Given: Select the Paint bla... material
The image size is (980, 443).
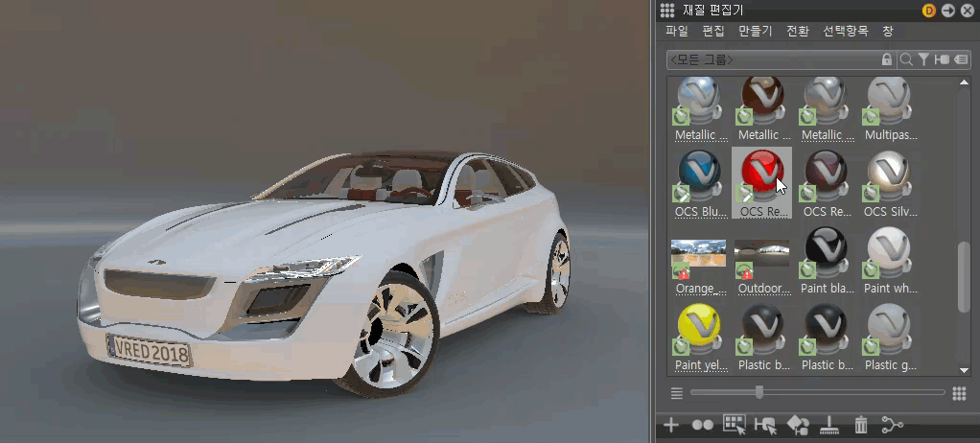Looking at the screenshot, I should point(827,260).
